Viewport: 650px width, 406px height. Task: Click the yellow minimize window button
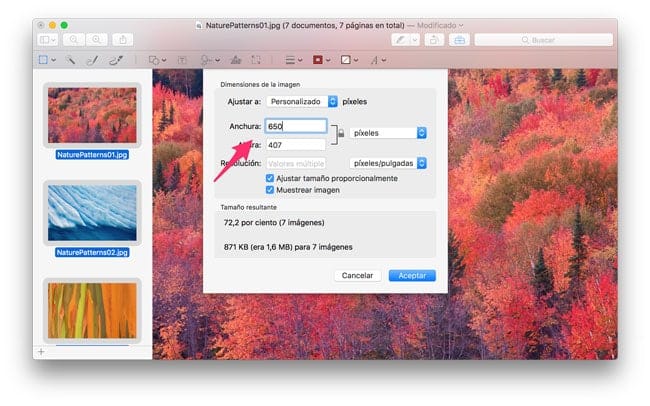coord(52,25)
